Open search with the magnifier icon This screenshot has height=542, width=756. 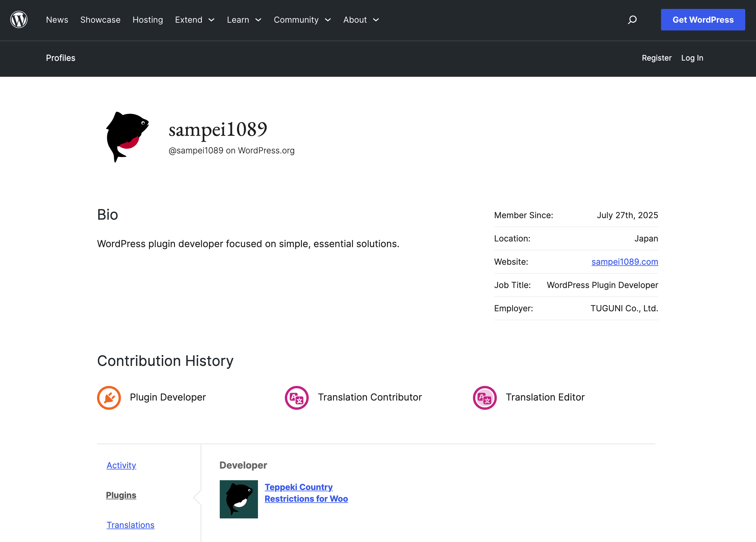coord(632,20)
